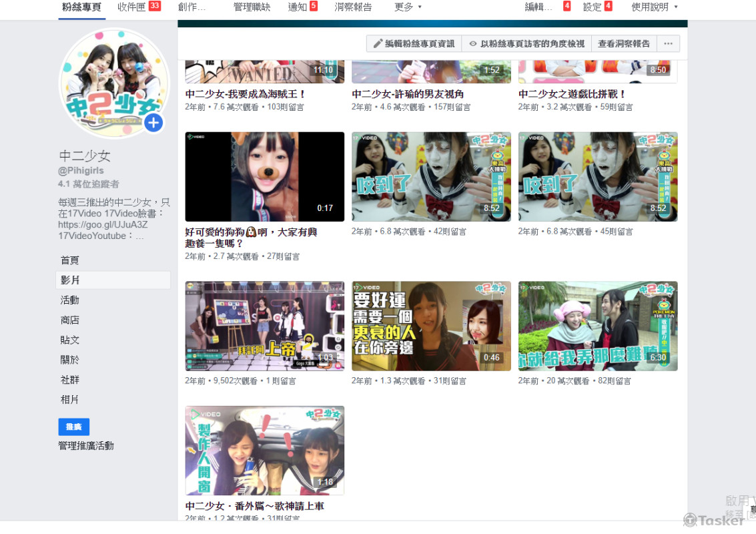Click the blue plus icon on profile picture
756x534 pixels.
click(x=153, y=123)
